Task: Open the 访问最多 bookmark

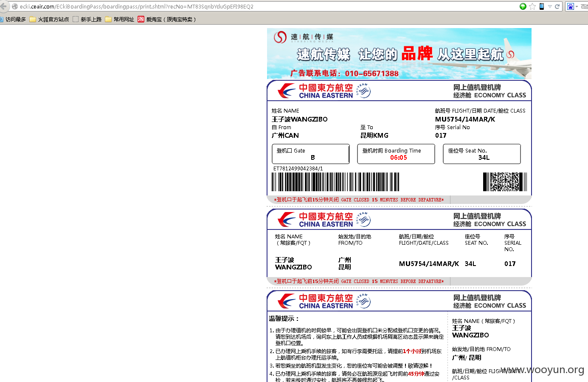Action: (13, 19)
